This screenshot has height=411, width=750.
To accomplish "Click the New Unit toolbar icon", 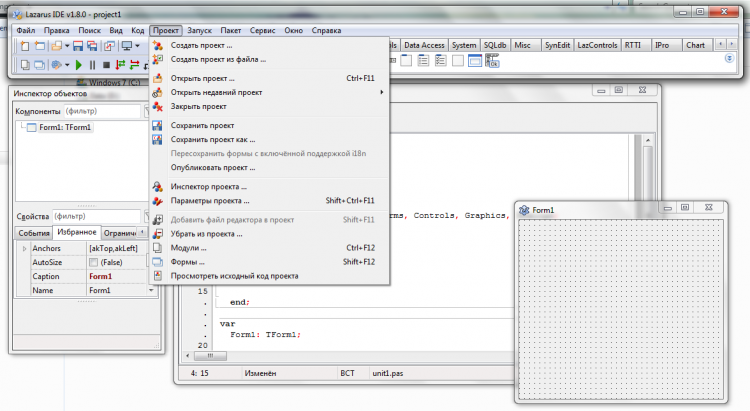I will 25,46.
